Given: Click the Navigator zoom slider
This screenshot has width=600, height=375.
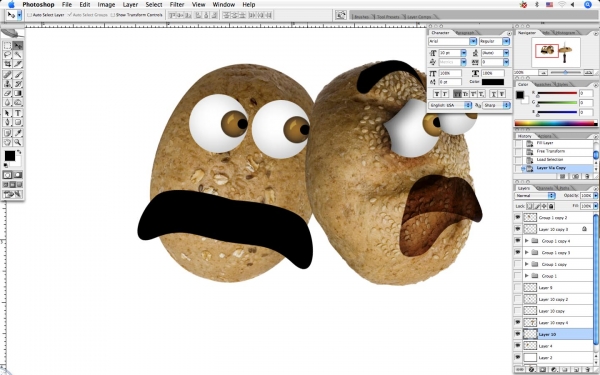Looking at the screenshot, I should (x=566, y=72).
